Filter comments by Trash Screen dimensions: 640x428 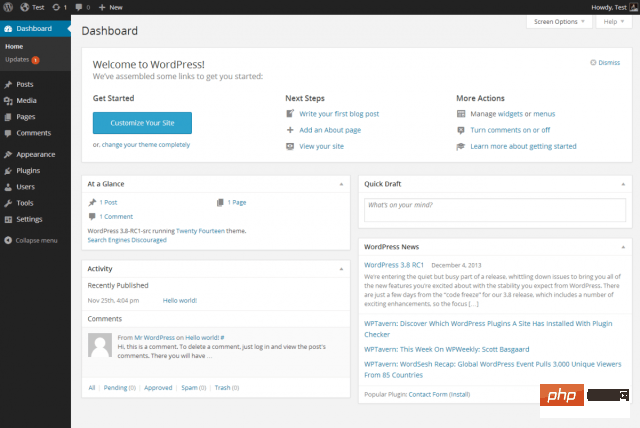(x=222, y=388)
